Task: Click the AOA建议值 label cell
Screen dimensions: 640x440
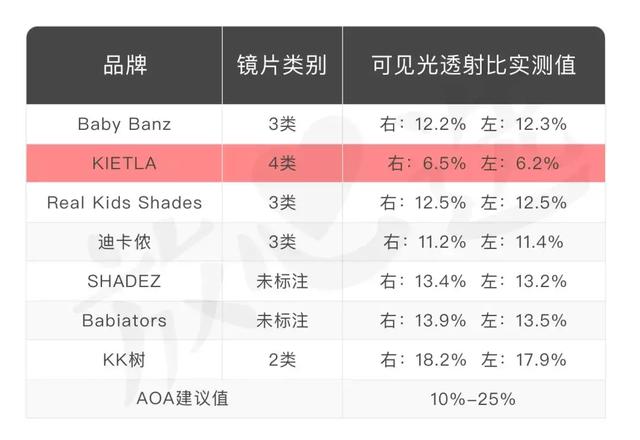Action: pos(183,398)
